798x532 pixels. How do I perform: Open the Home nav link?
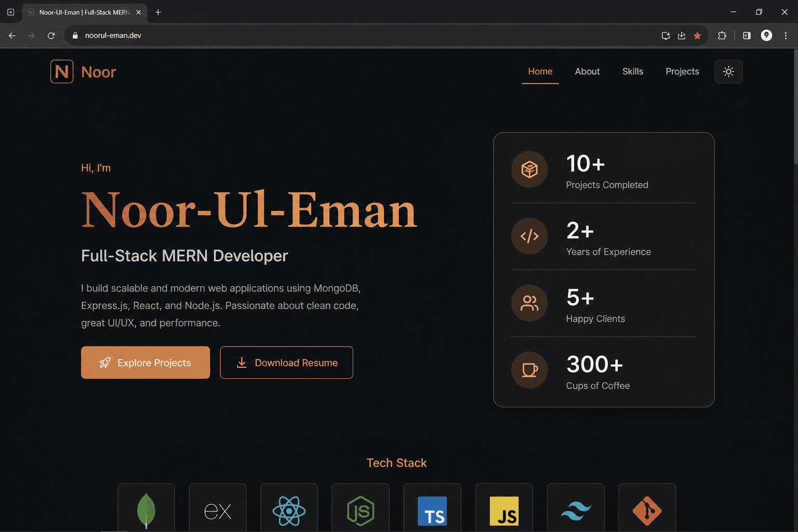click(540, 72)
